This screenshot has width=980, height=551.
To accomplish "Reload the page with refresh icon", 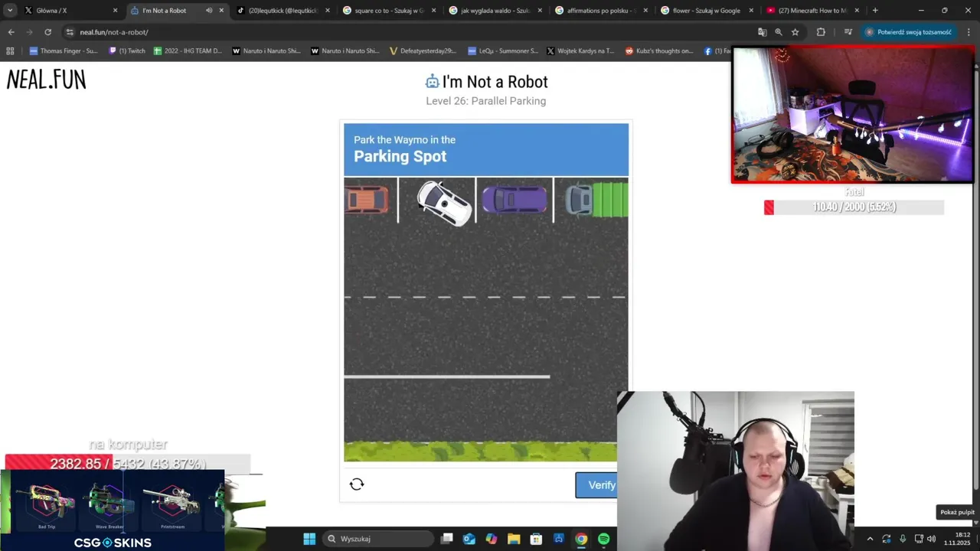I will pyautogui.click(x=47, y=32).
